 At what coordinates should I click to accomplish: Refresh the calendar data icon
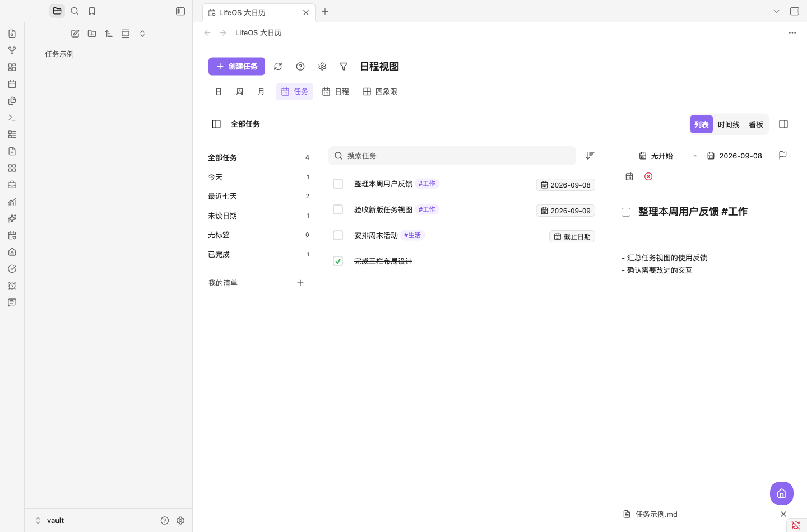click(x=278, y=67)
